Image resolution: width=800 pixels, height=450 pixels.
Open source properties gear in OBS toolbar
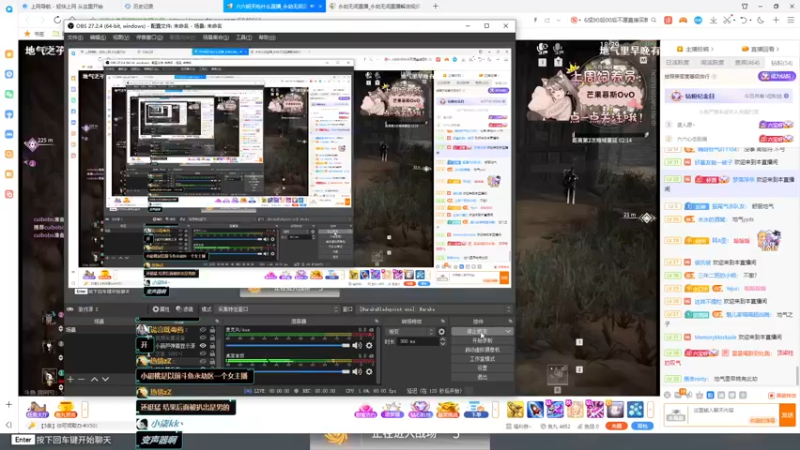[x=161, y=309]
